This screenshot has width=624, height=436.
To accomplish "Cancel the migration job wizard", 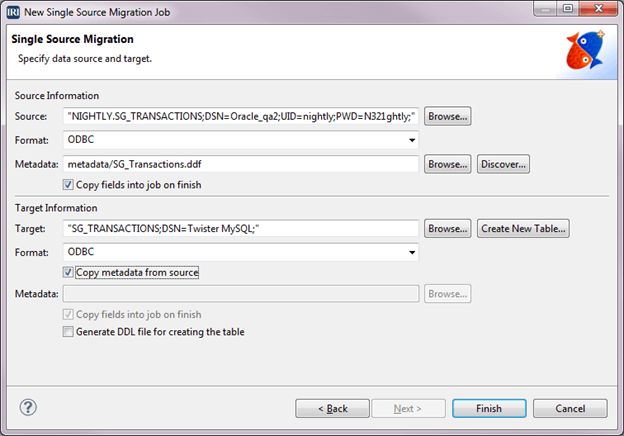I will (x=570, y=409).
